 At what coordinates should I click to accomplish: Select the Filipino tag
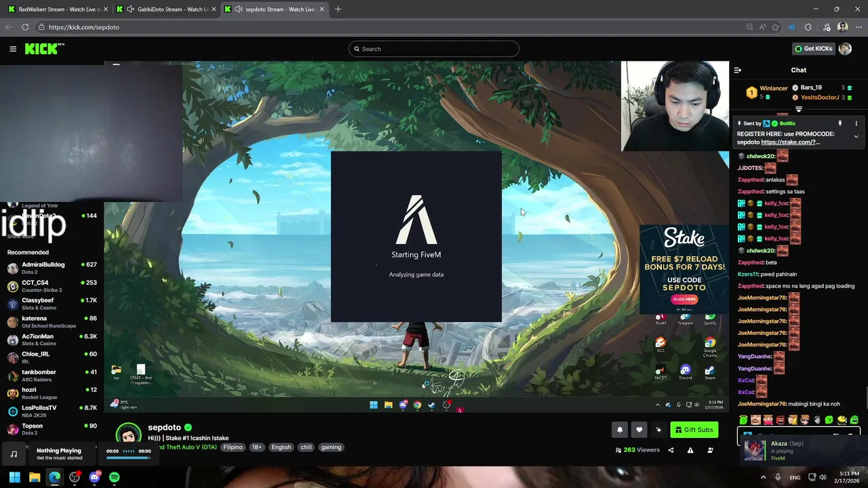click(x=233, y=447)
